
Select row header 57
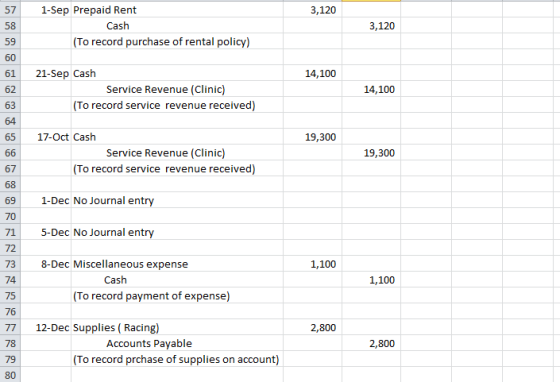click(10, 10)
